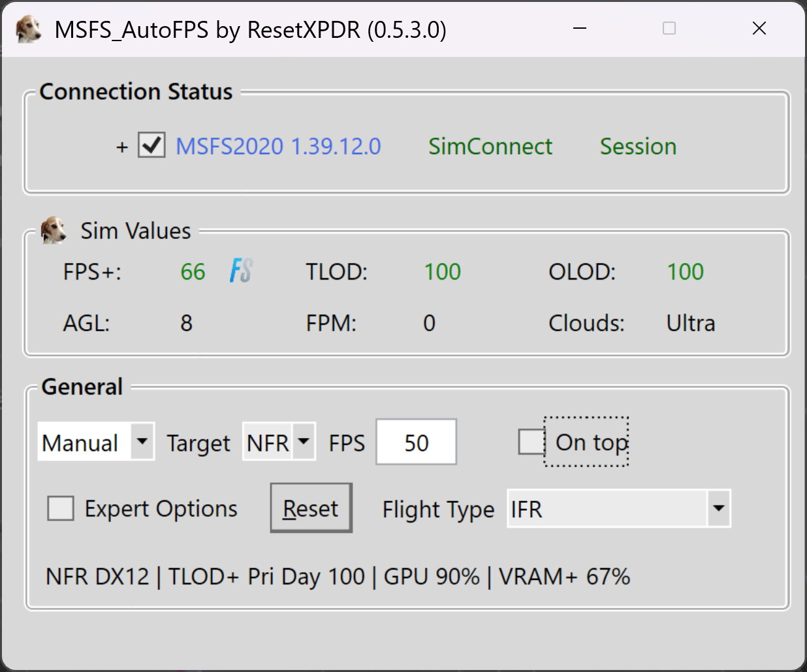The width and height of the screenshot is (807, 672).
Task: Click the OLOD: label
Action: click(582, 272)
